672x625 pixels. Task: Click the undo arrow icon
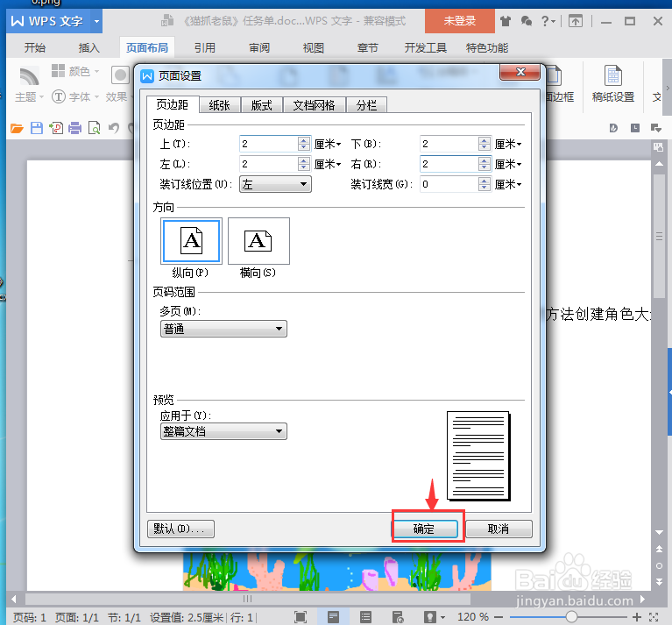coord(114,128)
